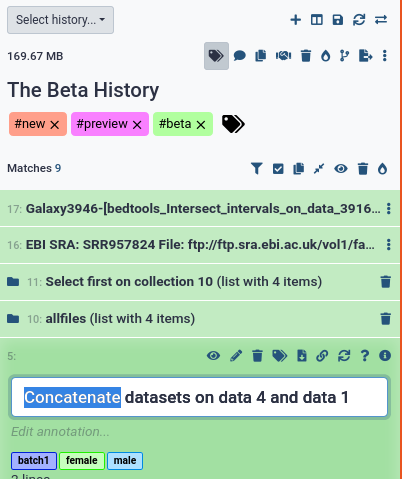The image size is (402, 479).
Task: Show dataset 5 details info icon
Action: click(385, 356)
